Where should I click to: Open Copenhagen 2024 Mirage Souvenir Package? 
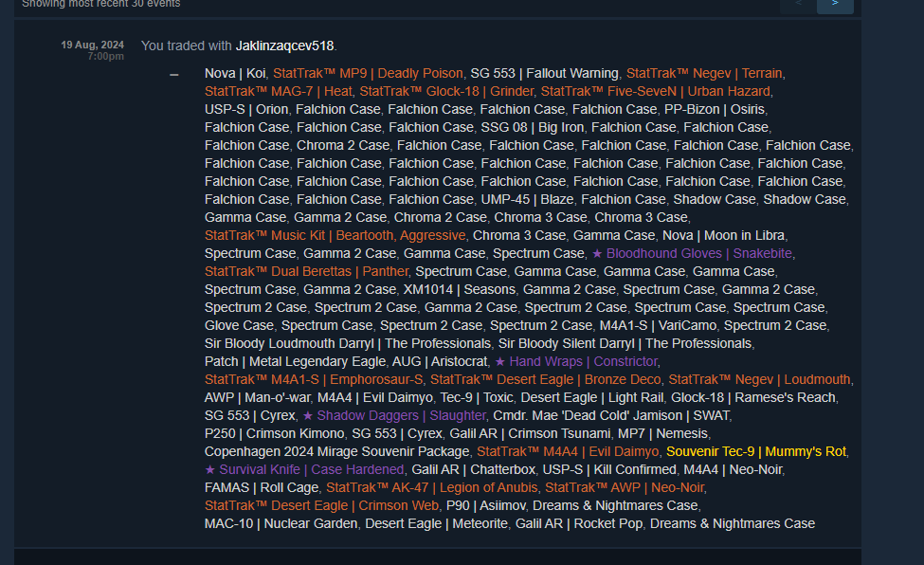[x=336, y=451]
